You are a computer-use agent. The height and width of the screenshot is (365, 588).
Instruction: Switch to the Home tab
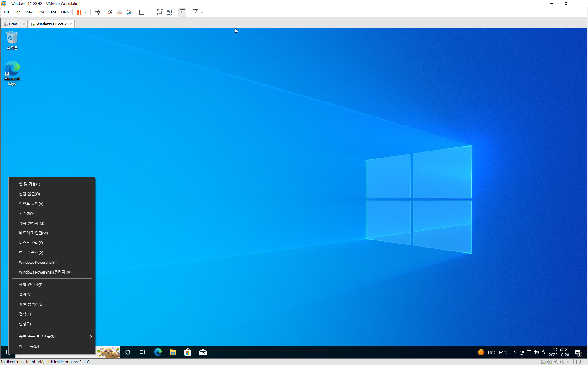click(13, 24)
